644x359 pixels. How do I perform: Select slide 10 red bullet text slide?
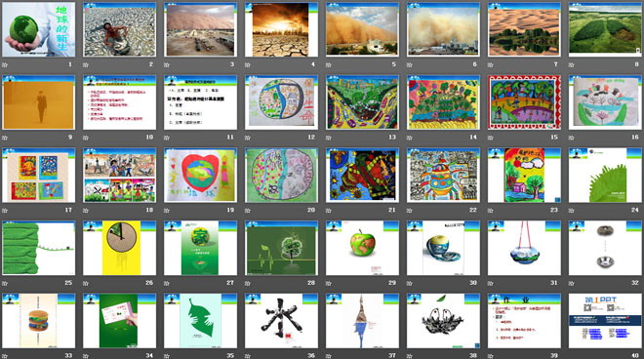click(x=119, y=102)
